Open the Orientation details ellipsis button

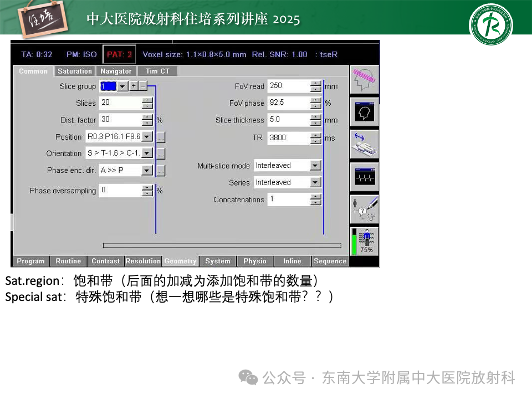pos(161,154)
